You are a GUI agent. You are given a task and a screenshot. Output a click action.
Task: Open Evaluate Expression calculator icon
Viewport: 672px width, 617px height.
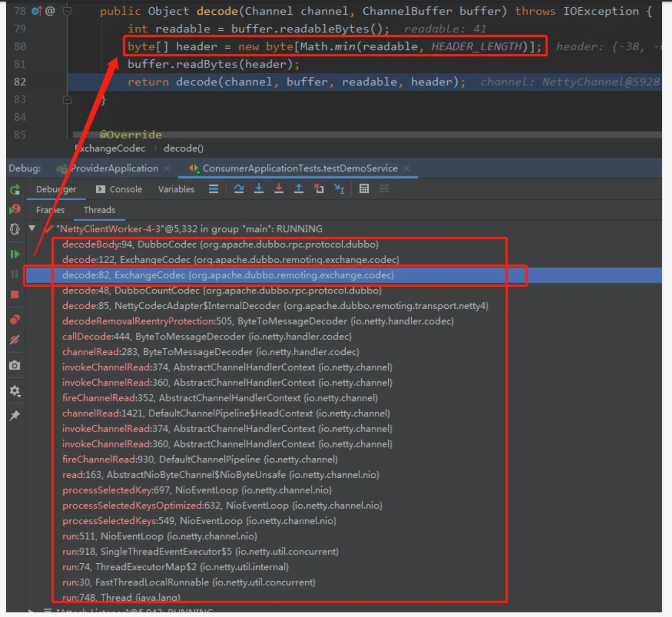pyautogui.click(x=364, y=189)
